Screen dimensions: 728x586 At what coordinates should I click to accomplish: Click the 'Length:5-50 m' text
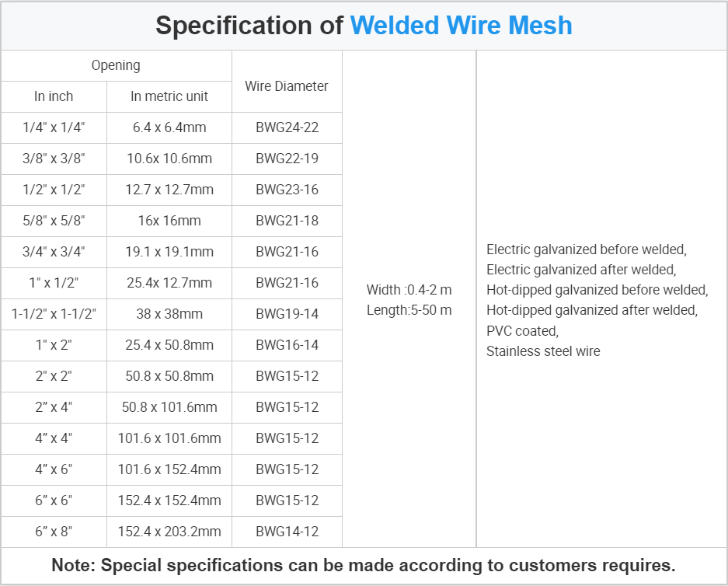(x=409, y=310)
